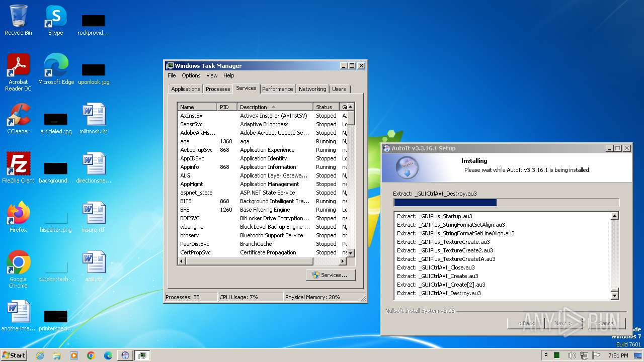Open Task Manager Options menu
This screenshot has width=644, height=362.
coord(191,75)
